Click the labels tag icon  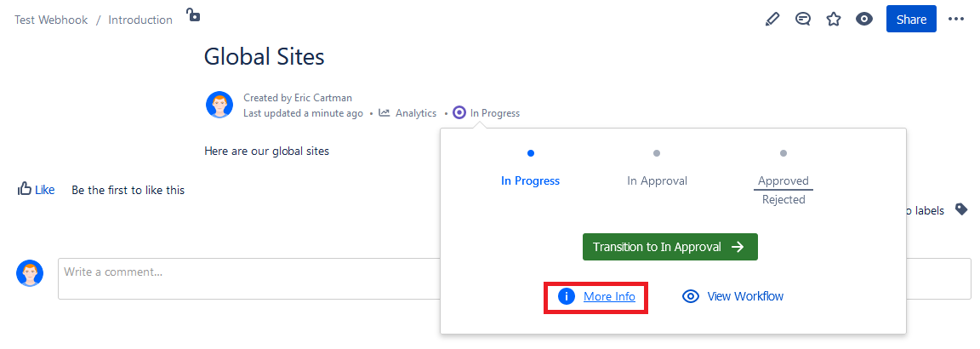[x=961, y=209]
